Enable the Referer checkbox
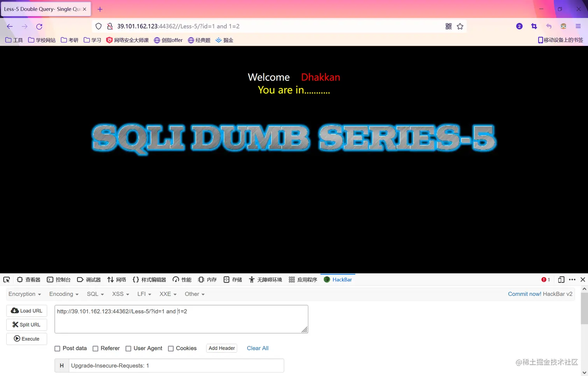The image size is (588, 376). (x=95, y=348)
